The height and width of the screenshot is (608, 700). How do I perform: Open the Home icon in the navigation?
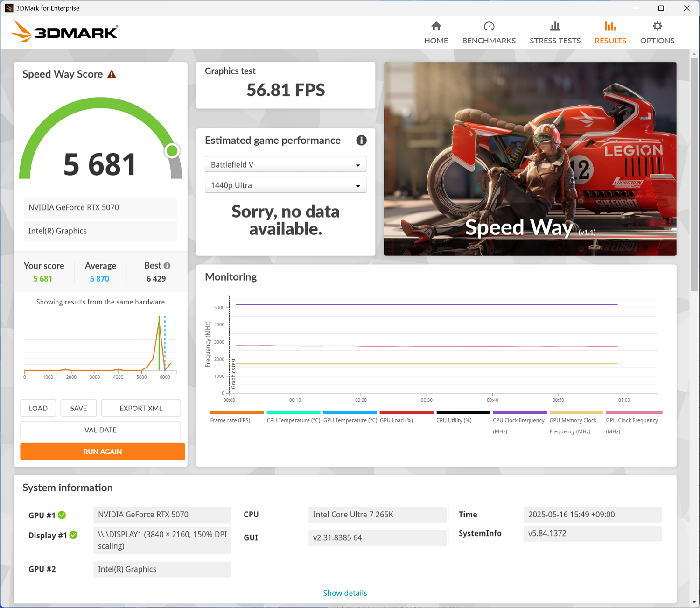tap(436, 26)
